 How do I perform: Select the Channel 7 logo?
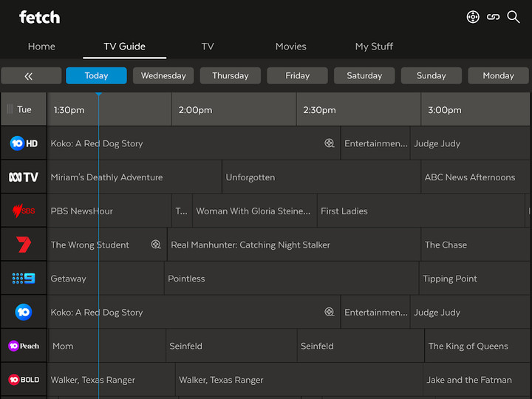click(x=24, y=245)
